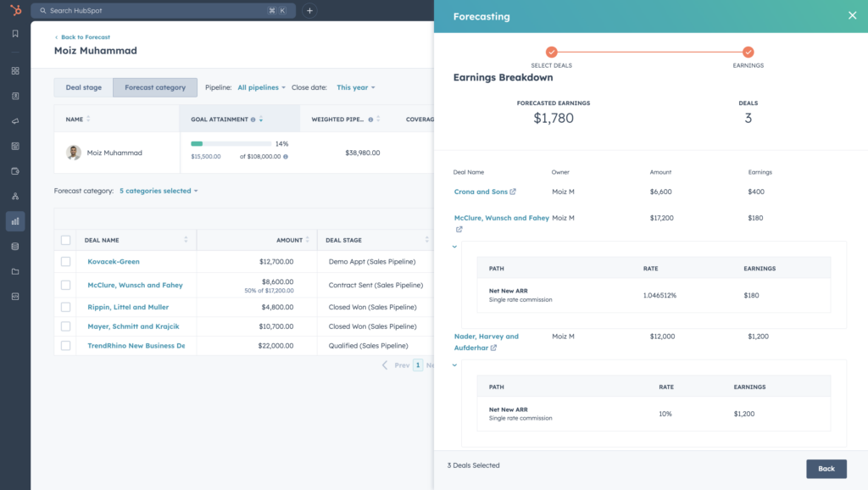This screenshot has width=868, height=490.
Task: Open the marketing megaphone icon in sidebar
Action: (x=15, y=120)
